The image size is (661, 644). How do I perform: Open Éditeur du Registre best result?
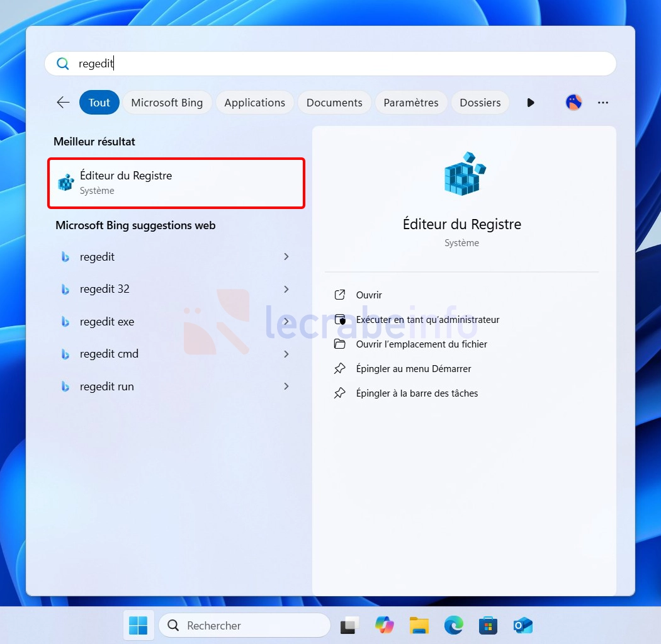tap(176, 183)
